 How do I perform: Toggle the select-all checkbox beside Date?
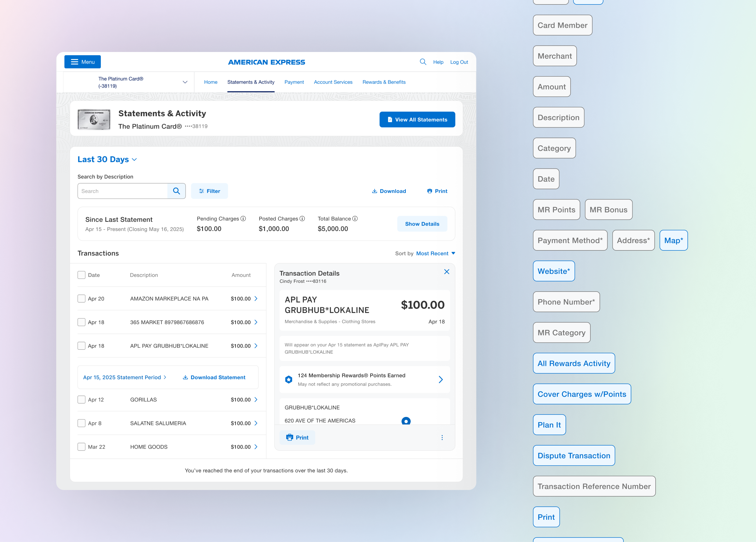(81, 275)
